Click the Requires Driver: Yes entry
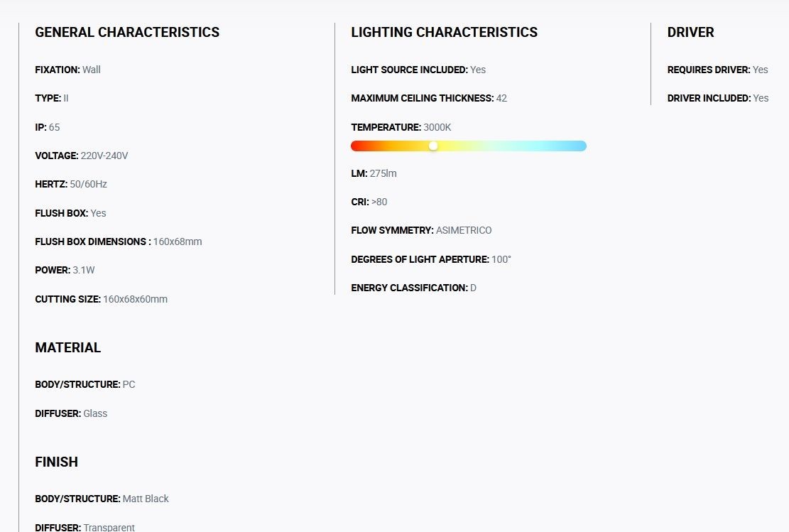789x532 pixels. coord(717,70)
